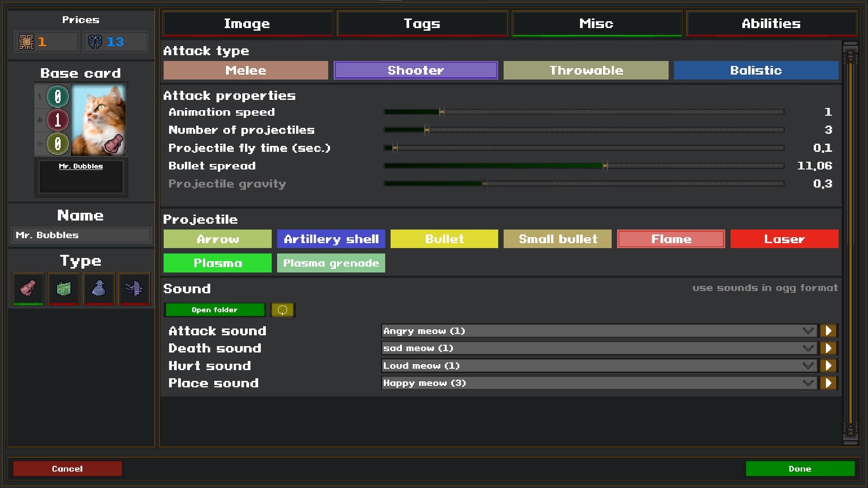Switch to the Abilities tab

771,23
